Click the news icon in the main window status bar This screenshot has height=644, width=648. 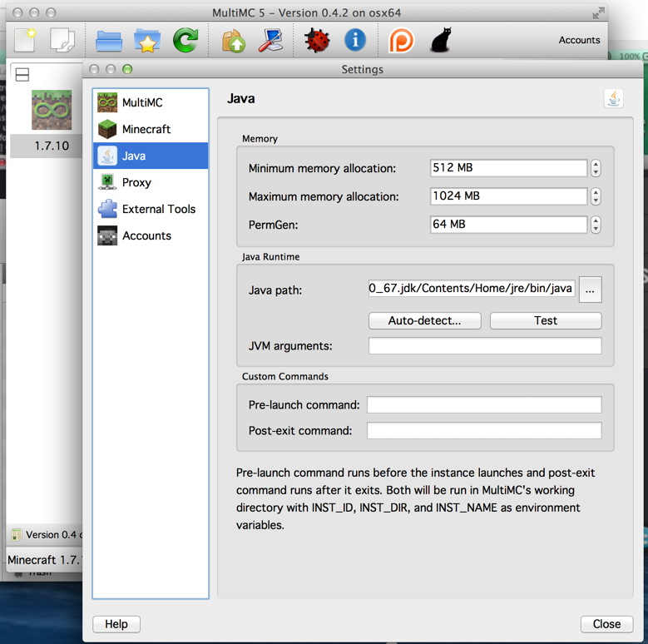pos(17,534)
